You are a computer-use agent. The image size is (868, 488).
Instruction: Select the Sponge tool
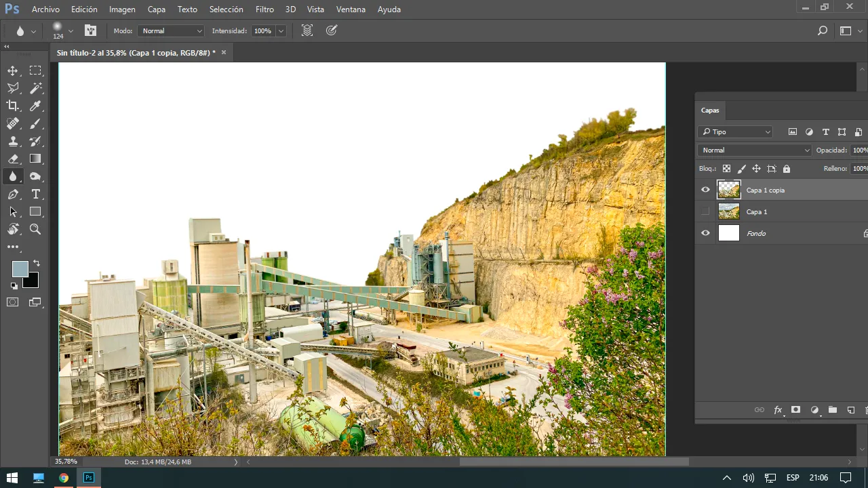pos(35,176)
